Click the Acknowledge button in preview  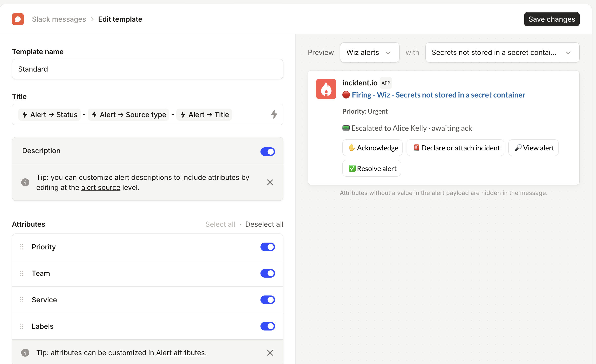372,148
